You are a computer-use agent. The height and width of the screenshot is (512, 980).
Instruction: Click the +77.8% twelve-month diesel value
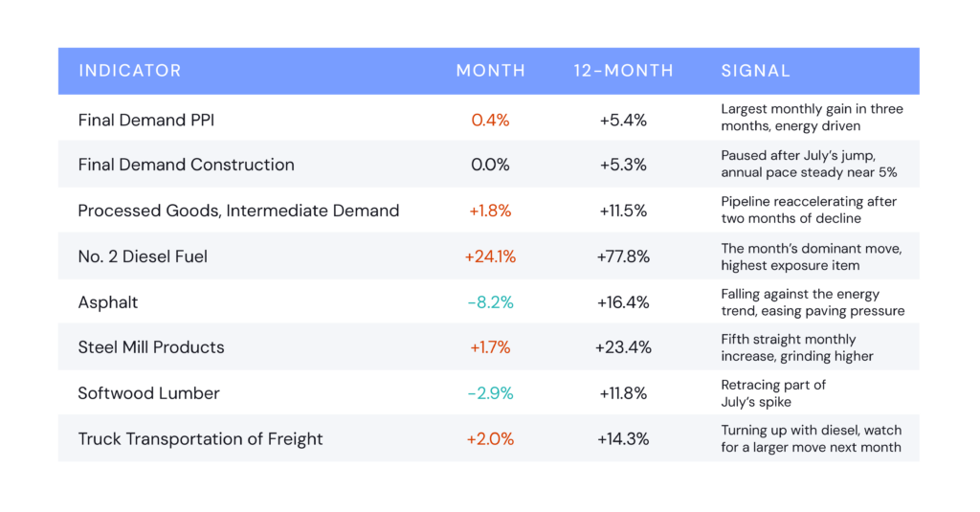click(623, 256)
